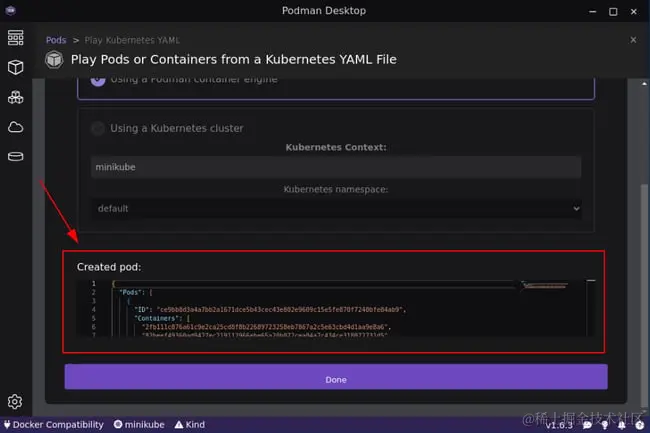The image size is (650, 433).
Task: Open the help question mark icon
Action: click(640, 425)
